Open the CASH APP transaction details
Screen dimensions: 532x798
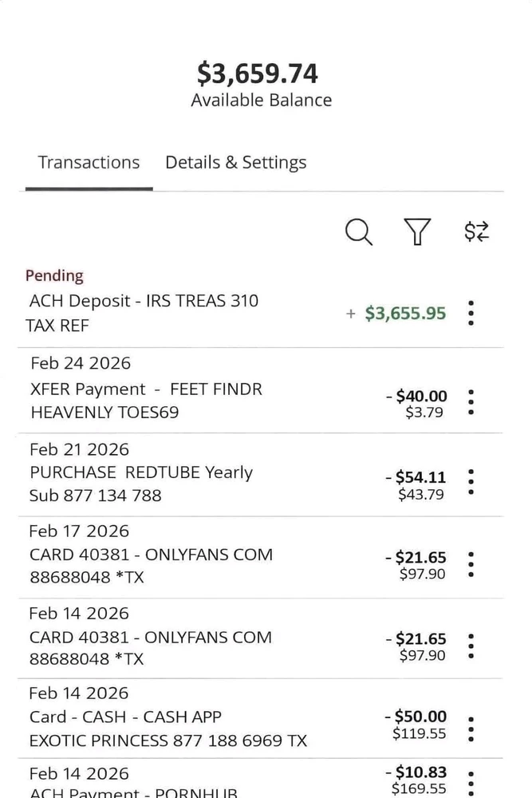pos(160,729)
